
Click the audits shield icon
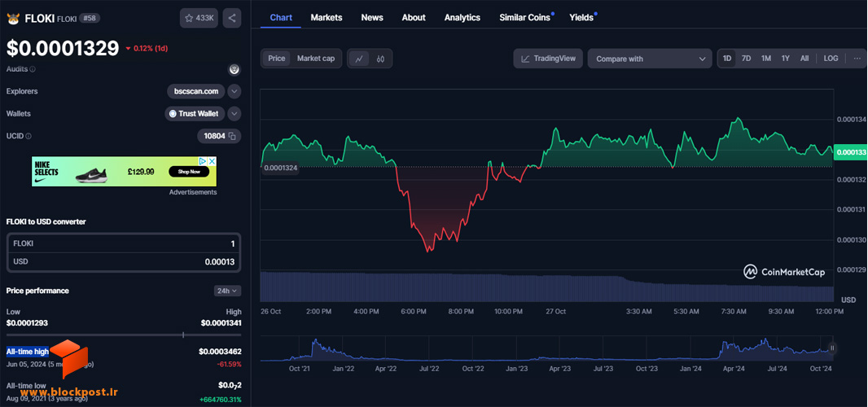tap(235, 69)
